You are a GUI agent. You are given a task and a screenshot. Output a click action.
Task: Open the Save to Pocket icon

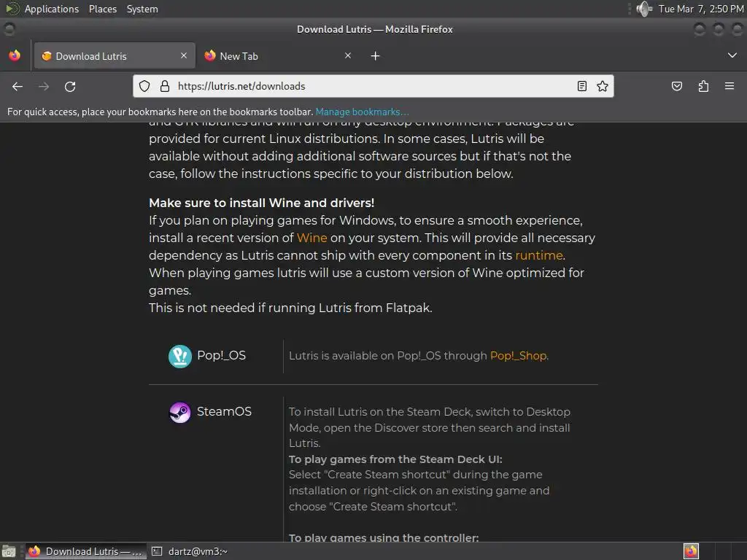677,86
